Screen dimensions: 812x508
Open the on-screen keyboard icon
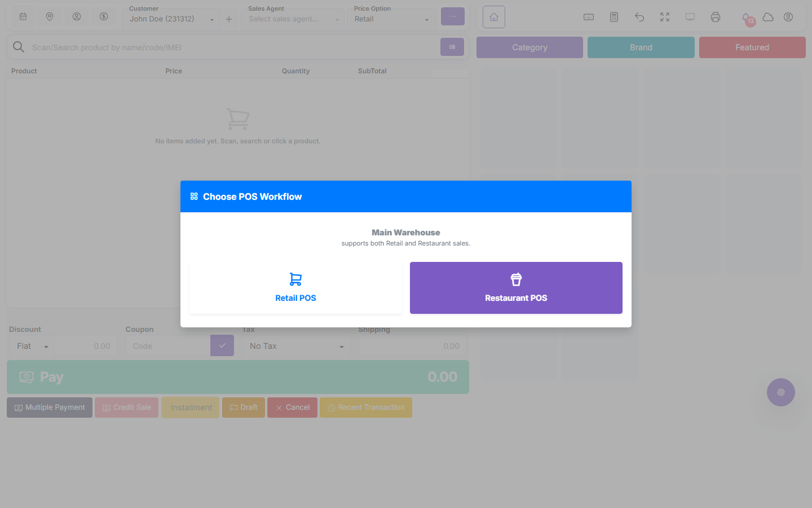[589, 17]
